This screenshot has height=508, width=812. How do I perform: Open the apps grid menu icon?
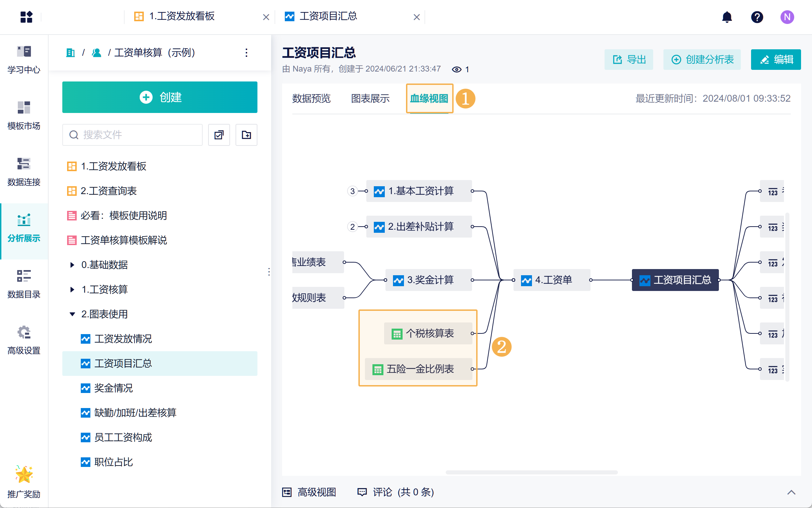tap(26, 17)
